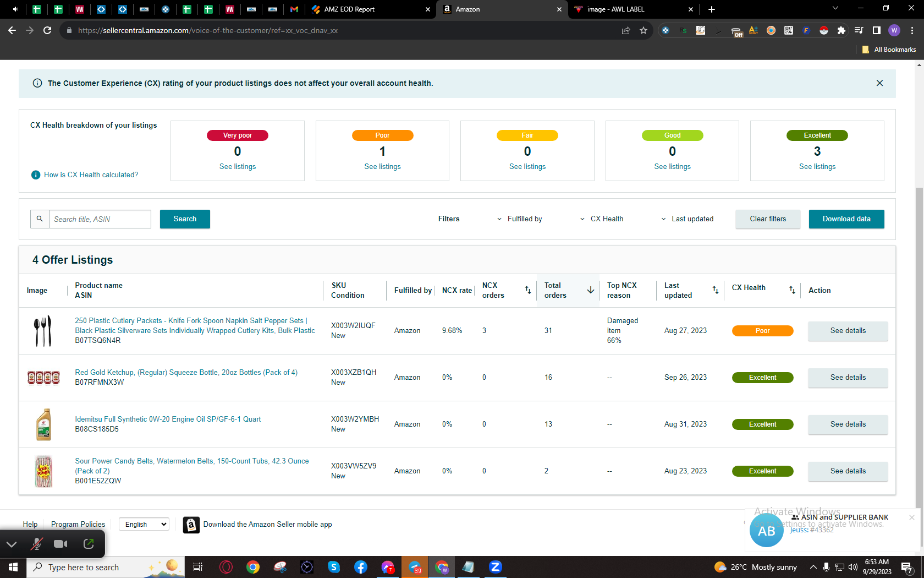The image size is (924, 578).
Task: Close the AMZ EOD Report tab
Action: (428, 9)
